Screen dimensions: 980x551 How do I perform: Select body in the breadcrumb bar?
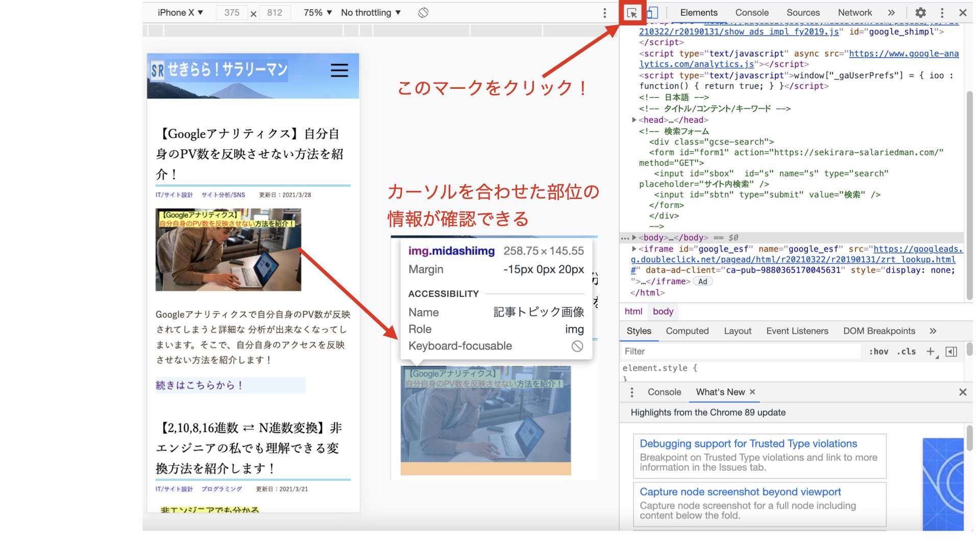click(x=663, y=311)
